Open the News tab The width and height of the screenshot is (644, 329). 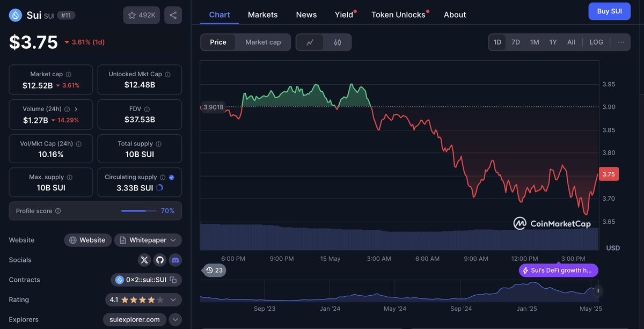coord(306,15)
